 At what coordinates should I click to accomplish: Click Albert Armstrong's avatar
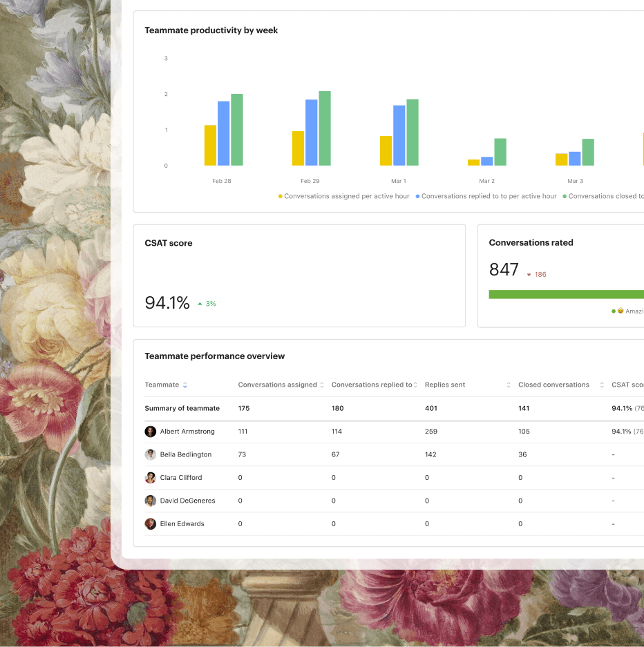tap(150, 432)
